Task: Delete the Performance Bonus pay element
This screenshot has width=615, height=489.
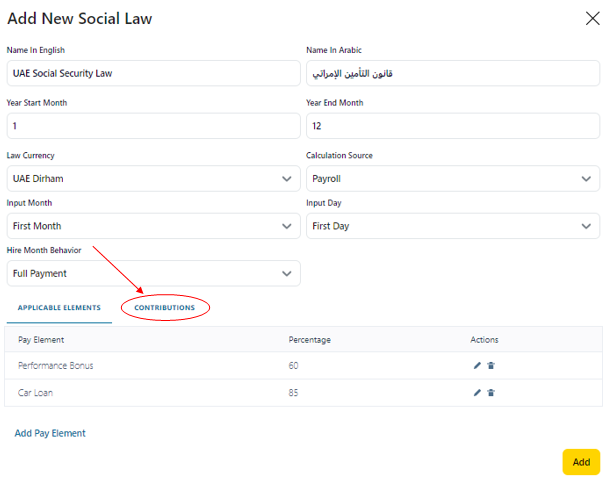Action: (491, 366)
